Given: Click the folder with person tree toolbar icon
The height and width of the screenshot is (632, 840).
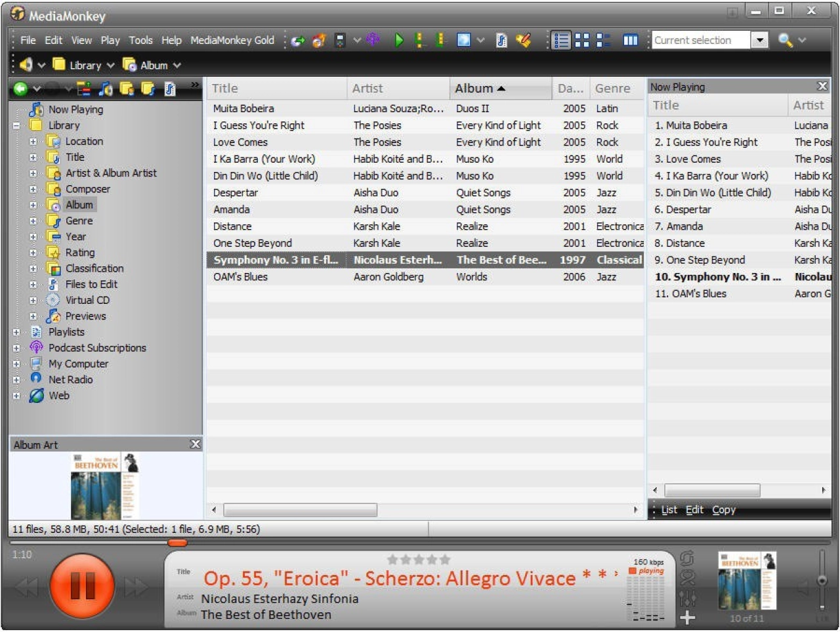Looking at the screenshot, I should click(x=127, y=88).
